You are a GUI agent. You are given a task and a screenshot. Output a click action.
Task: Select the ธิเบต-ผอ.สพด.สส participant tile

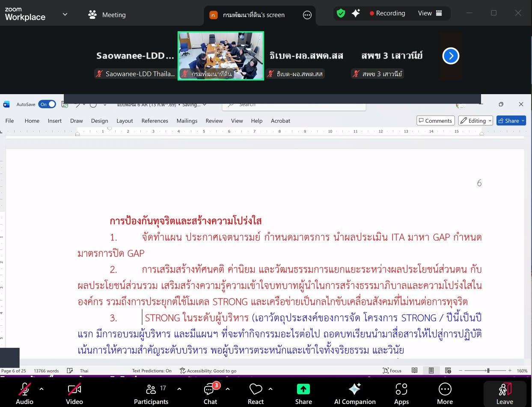click(306, 56)
